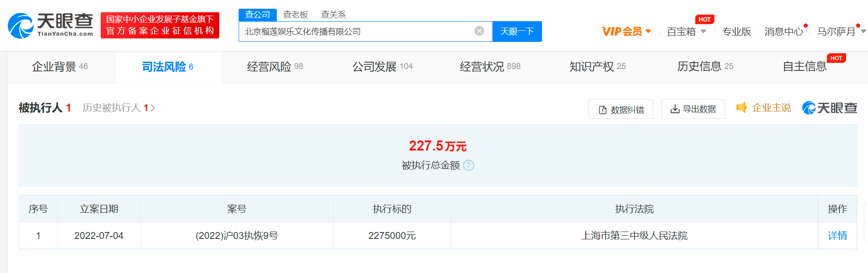Click the TianYanCha logo at top left
The image size is (868, 273).
pos(51,25)
